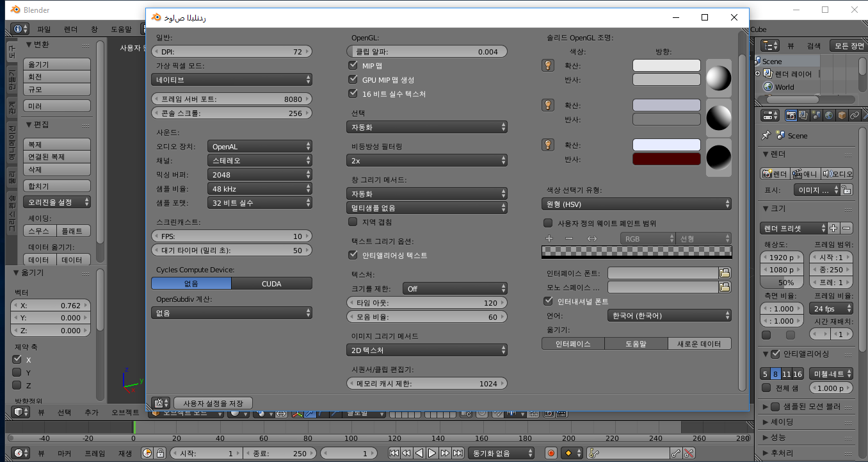Open the 48 kHz sample rate dropdown

pyautogui.click(x=260, y=189)
